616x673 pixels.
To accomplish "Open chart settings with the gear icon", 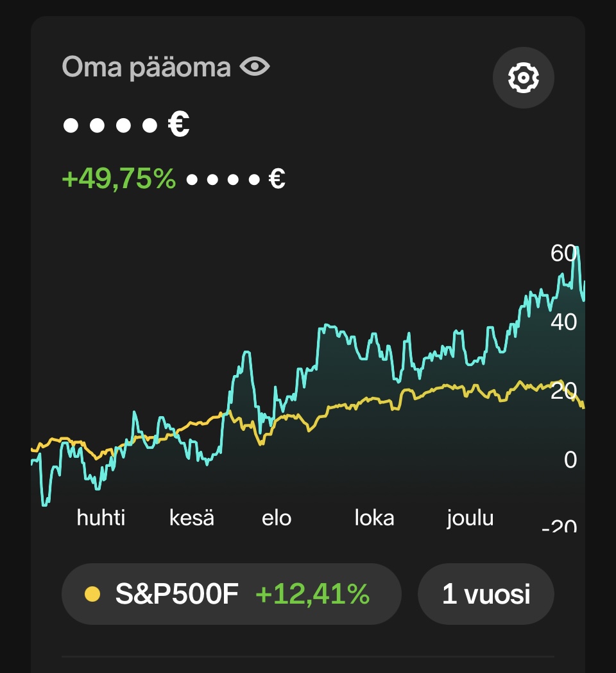I will (x=524, y=78).
